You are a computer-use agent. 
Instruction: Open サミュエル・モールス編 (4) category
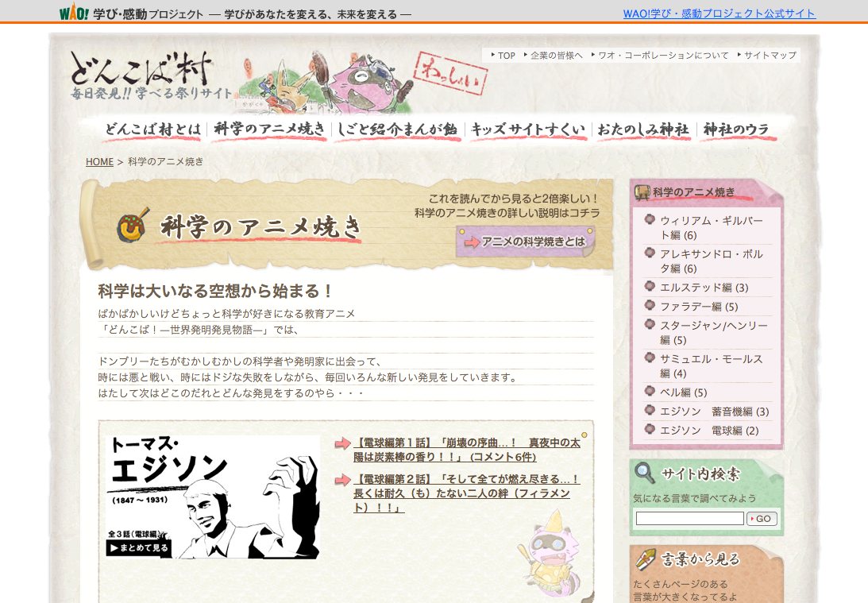click(x=711, y=365)
